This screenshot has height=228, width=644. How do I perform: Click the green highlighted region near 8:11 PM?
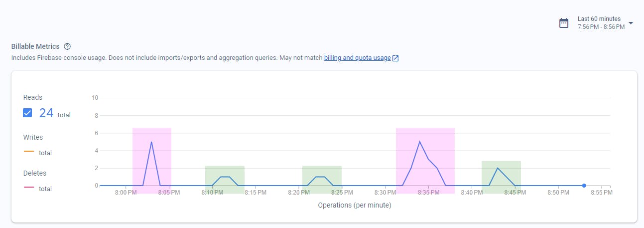(225, 180)
